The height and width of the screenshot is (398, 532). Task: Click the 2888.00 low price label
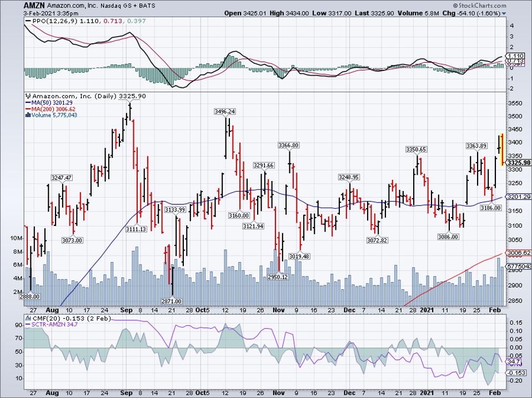[x=29, y=296]
